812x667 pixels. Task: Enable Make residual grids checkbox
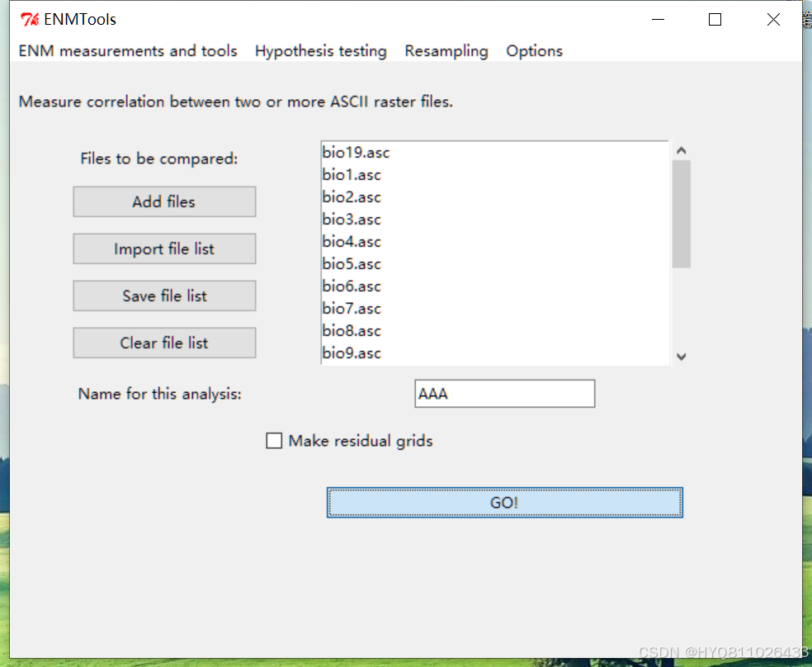pyautogui.click(x=274, y=441)
